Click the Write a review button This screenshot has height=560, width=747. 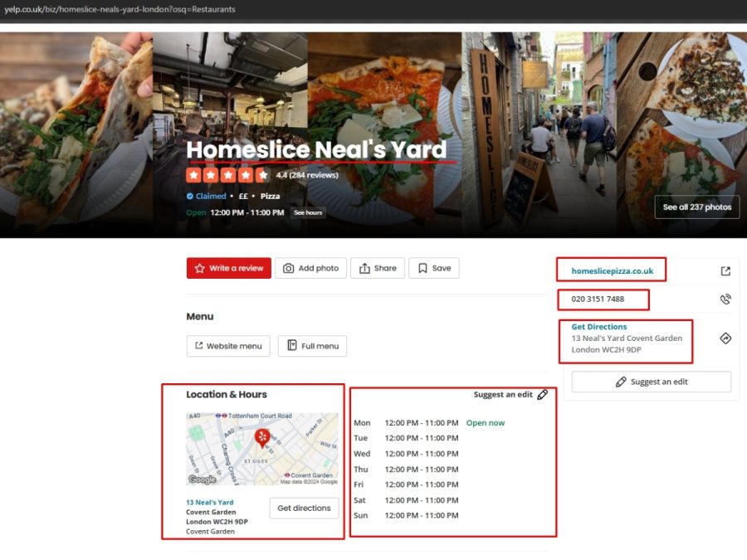coord(229,268)
